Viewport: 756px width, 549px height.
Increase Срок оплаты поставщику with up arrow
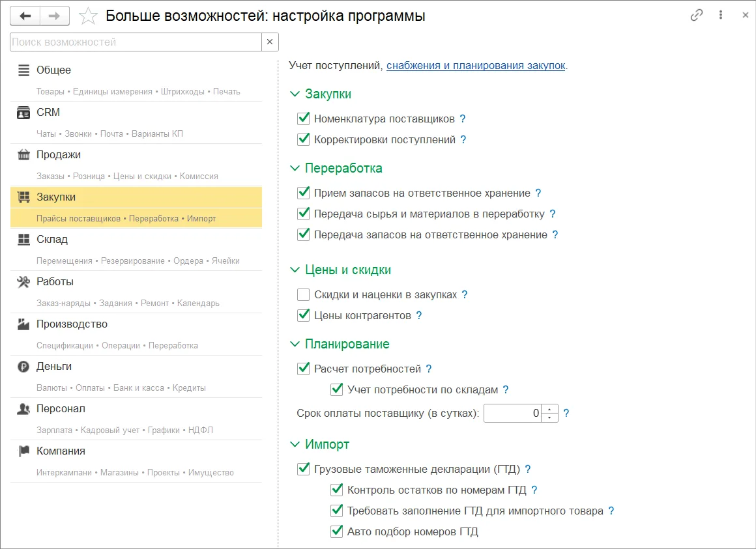pos(549,409)
